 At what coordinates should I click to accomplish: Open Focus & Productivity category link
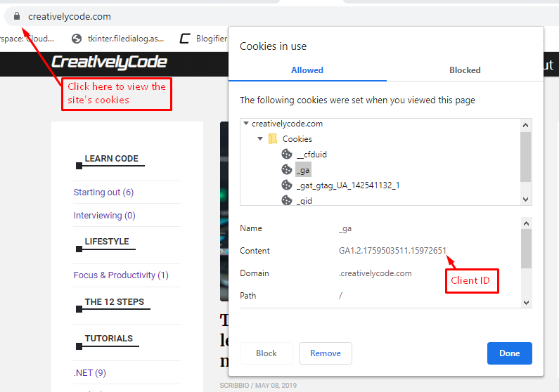coord(121,275)
